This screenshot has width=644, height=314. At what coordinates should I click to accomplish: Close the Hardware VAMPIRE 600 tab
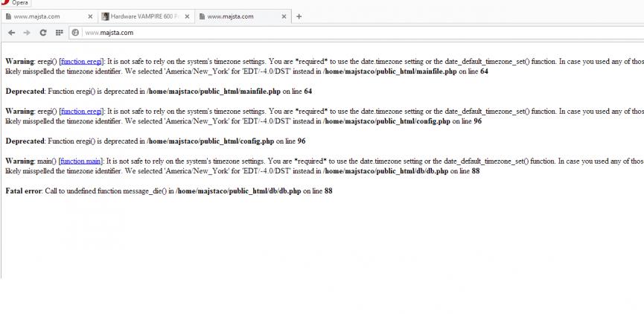187,16
